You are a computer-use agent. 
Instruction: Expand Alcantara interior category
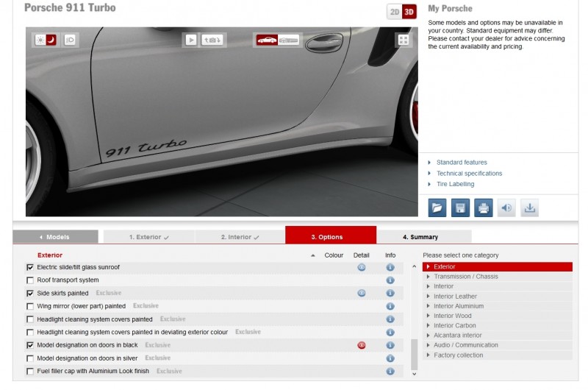tap(498, 336)
